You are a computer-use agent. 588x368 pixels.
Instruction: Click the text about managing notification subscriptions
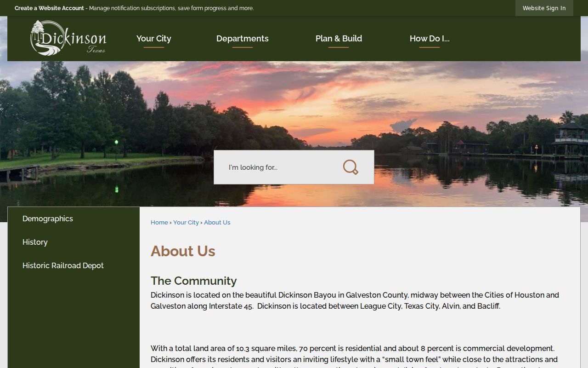[x=171, y=8]
